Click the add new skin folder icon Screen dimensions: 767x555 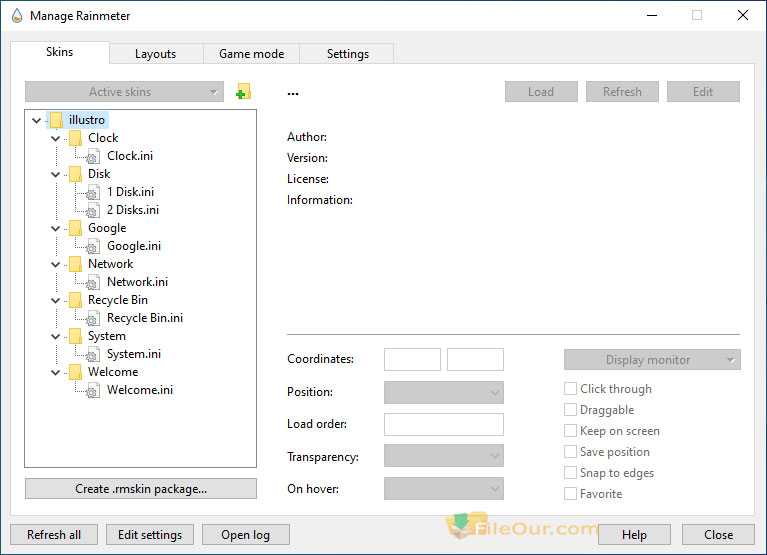point(243,91)
